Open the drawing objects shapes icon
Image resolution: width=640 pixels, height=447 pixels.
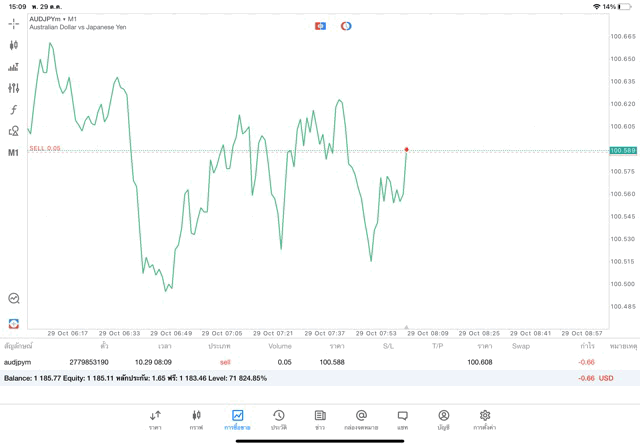coord(14,131)
